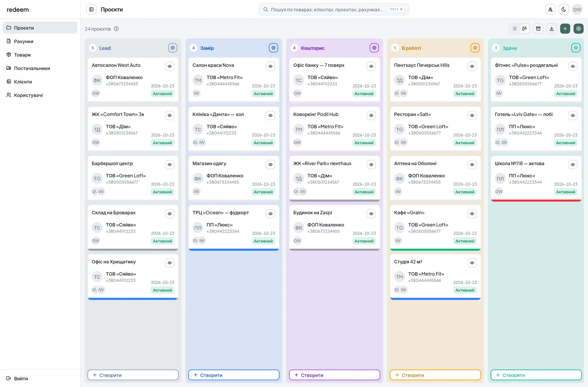Open Здача column settings gear

pyautogui.click(x=576, y=48)
